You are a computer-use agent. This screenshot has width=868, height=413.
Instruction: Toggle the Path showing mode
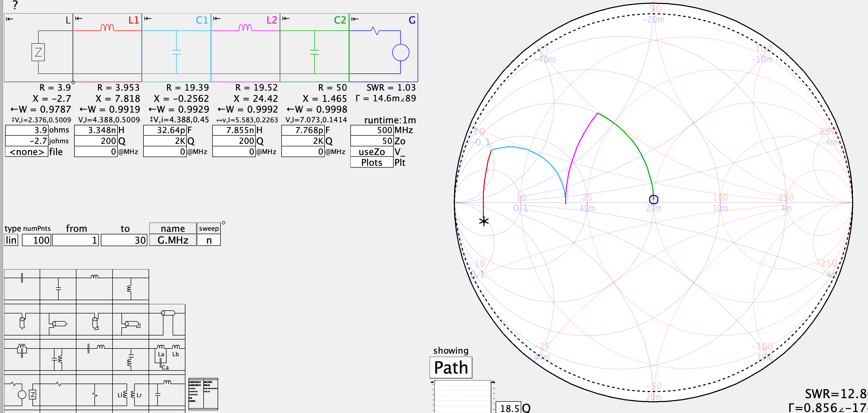451,367
